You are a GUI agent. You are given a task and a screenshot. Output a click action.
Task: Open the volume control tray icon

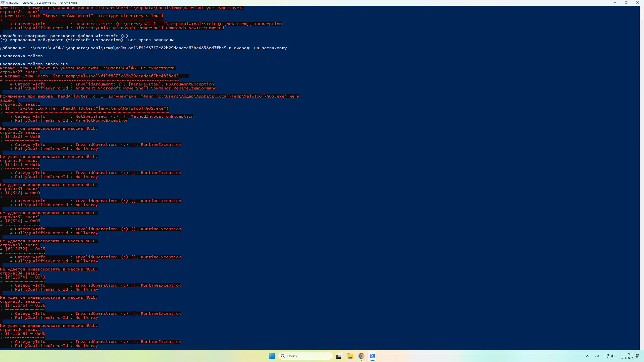pyautogui.click(x=612, y=356)
